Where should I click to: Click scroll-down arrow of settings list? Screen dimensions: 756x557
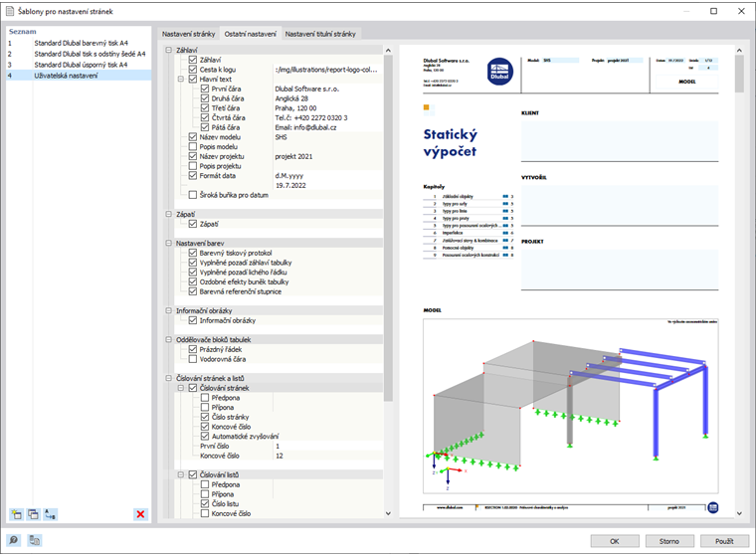389,513
